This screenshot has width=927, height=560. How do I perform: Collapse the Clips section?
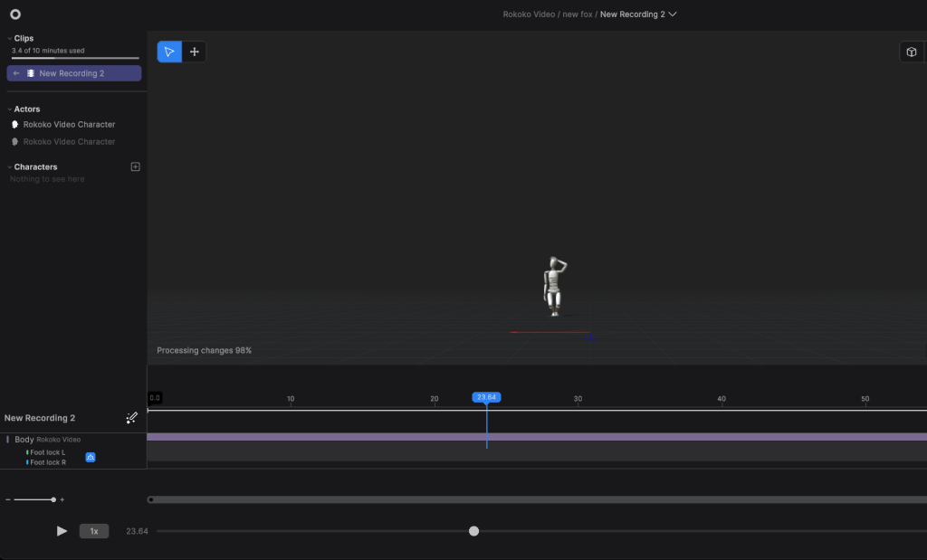(x=9, y=38)
